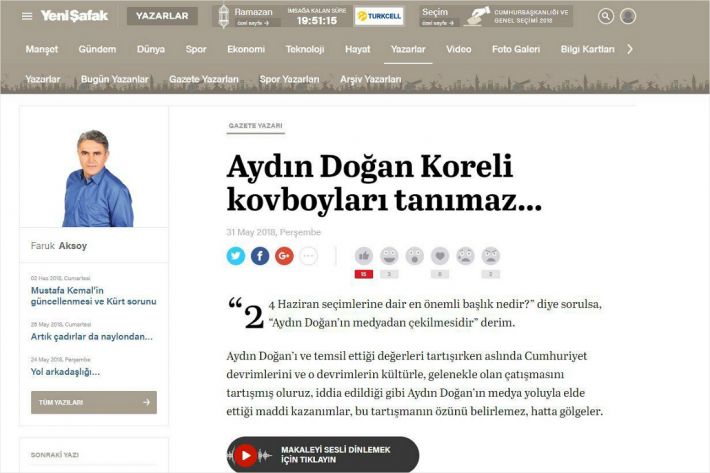Share article on Facebook

click(x=260, y=256)
